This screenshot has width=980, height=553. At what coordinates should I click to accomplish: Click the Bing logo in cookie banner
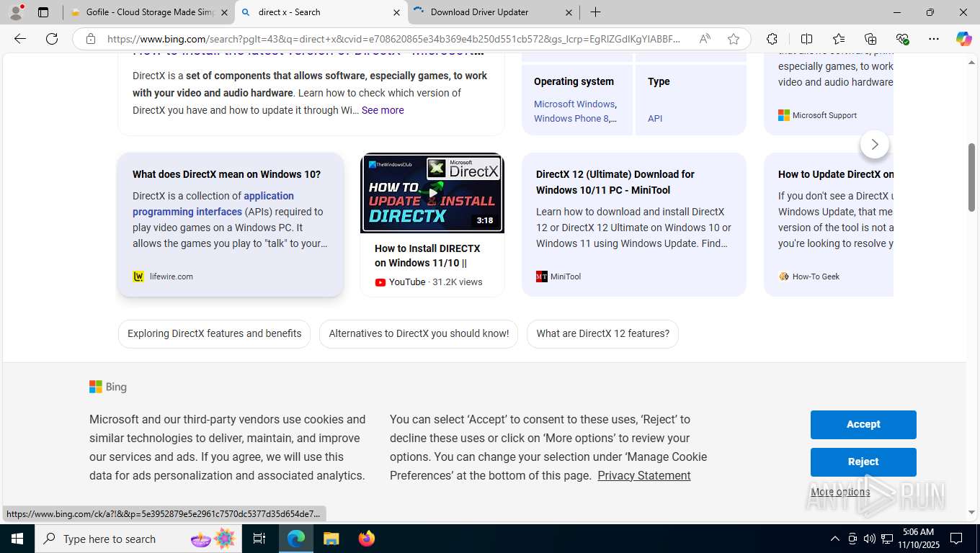[x=108, y=387]
